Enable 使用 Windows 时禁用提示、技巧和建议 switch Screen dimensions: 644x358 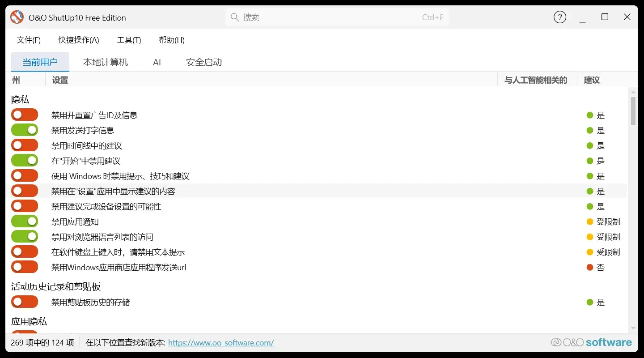[x=25, y=176]
